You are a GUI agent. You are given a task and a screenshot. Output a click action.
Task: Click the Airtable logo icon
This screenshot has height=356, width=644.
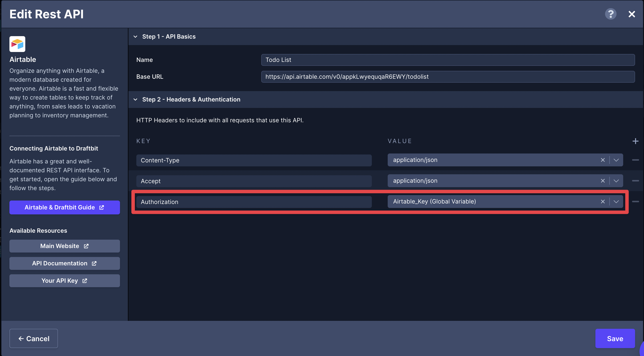click(17, 44)
